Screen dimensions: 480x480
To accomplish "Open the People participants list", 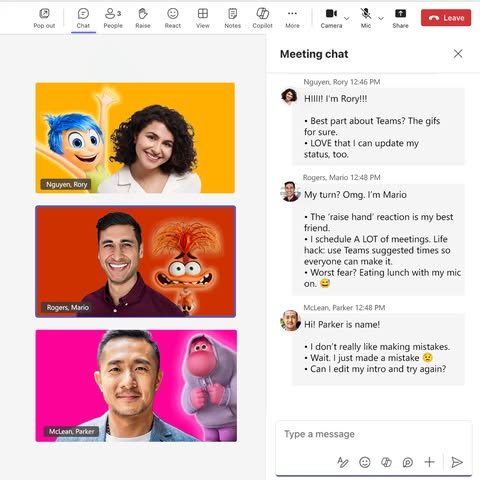I will (113, 18).
